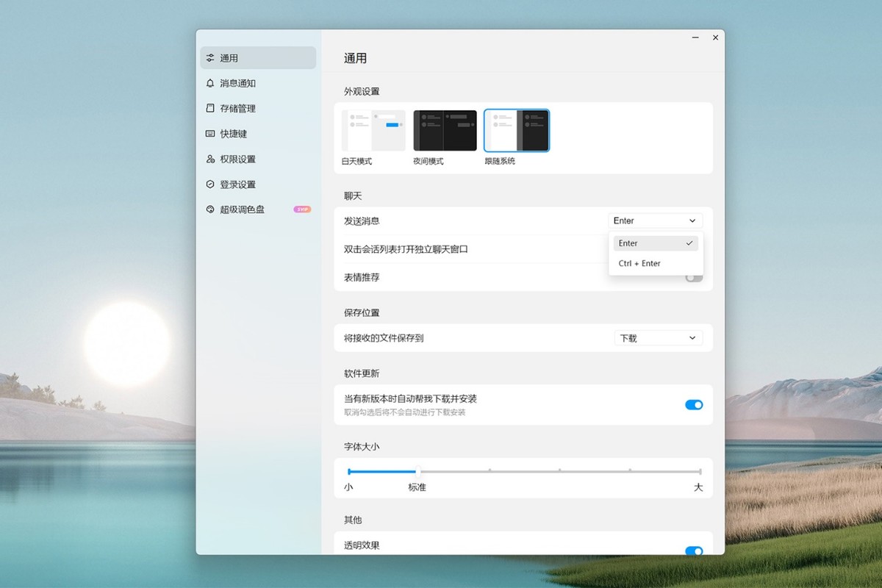Click the SVIP badge next to 超级调色盘

coord(300,209)
